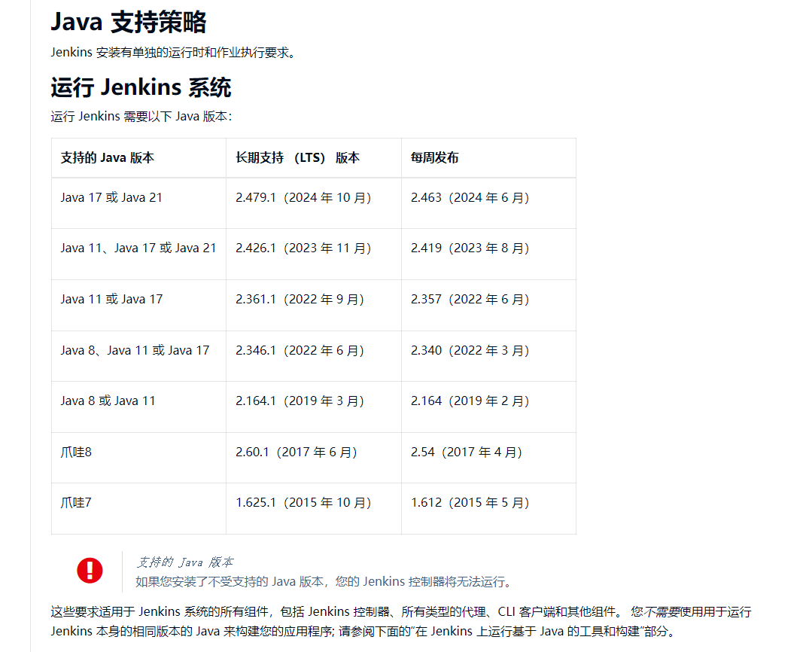This screenshot has width=812, height=652.
Task: Select the cell "2.60.1 (2017 年 6 月)"
Action: (x=314, y=458)
